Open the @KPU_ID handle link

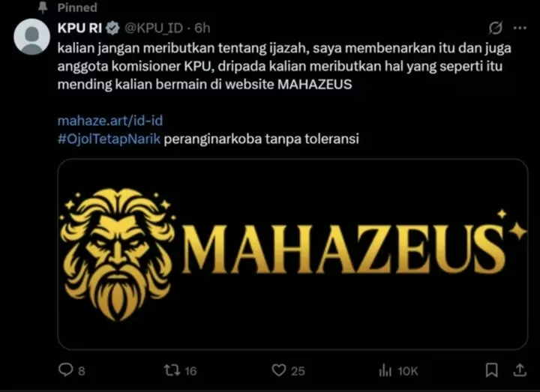(154, 28)
